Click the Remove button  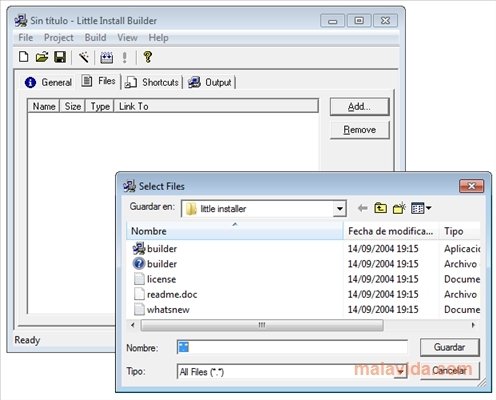click(359, 130)
